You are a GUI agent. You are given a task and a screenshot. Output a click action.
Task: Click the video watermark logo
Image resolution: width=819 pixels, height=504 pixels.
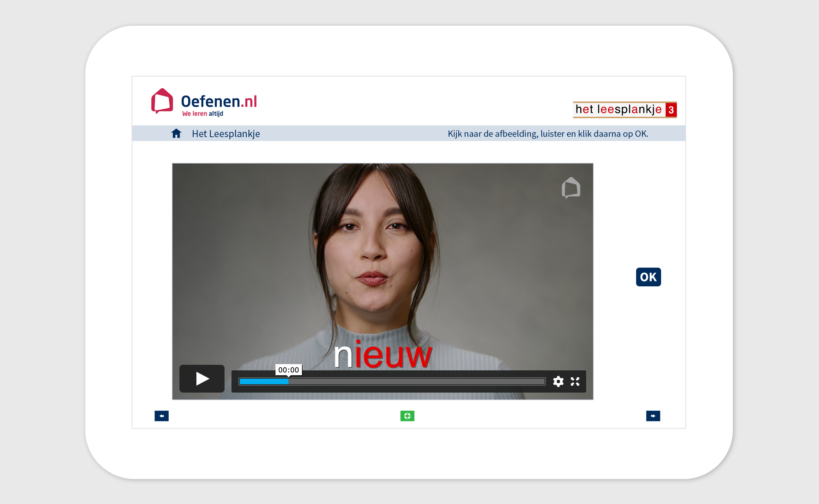point(571,188)
